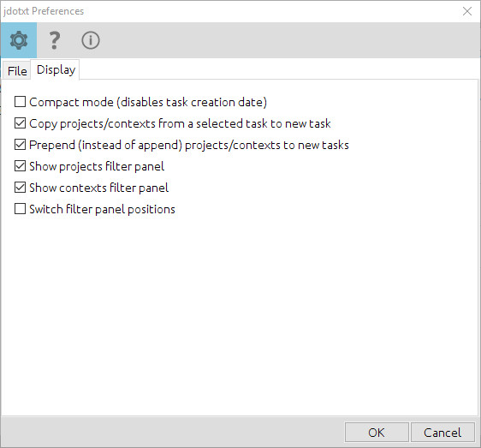This screenshot has height=448, width=481.
Task: Click the 'Show contexts filter panel' label text
Action: [x=98, y=188]
